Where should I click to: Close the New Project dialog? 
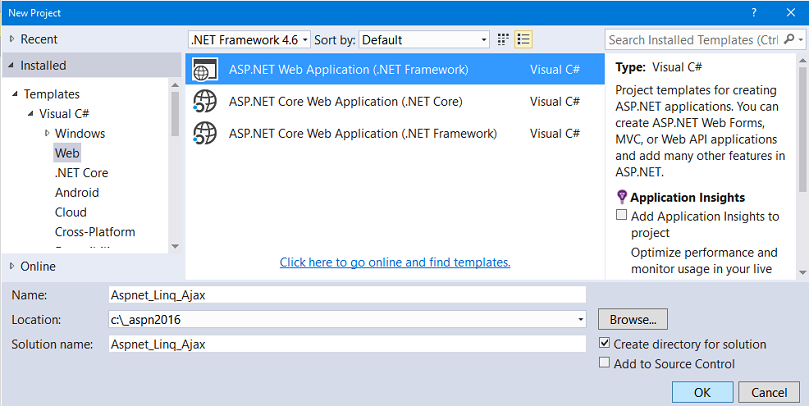pos(791,13)
